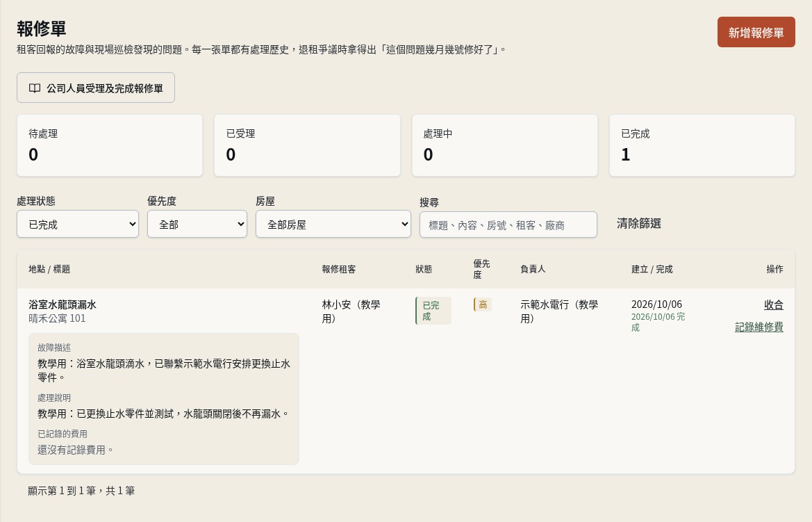The height and width of the screenshot is (522, 812).
Task: Click the assignee 示範水電行（教學用）
Action: (559, 311)
